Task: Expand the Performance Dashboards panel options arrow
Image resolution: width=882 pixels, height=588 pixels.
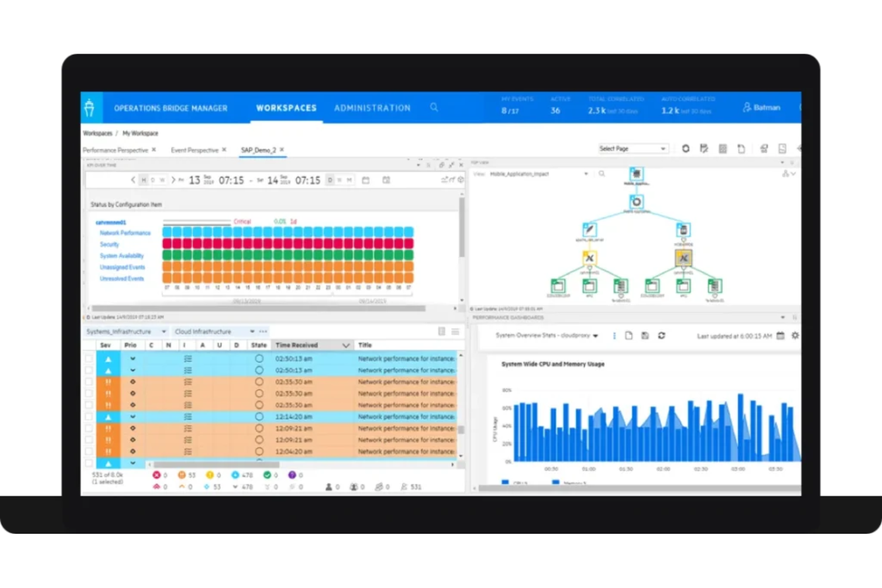Action: (782, 318)
